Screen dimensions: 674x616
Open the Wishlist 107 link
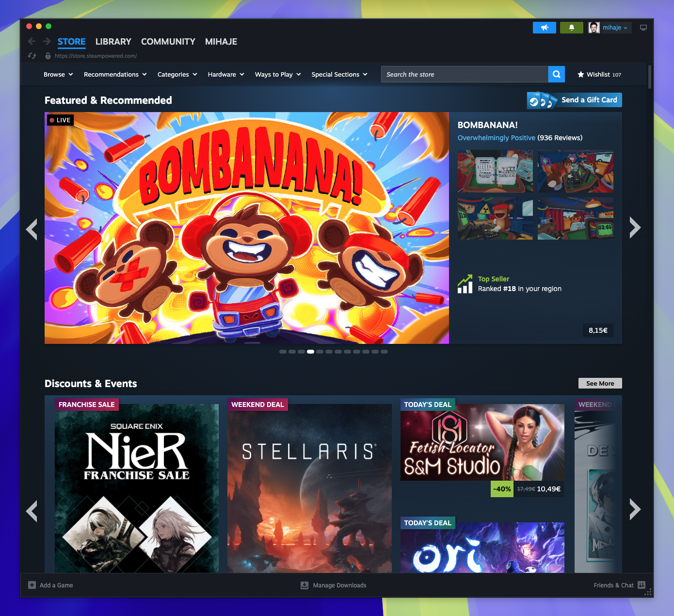[599, 74]
